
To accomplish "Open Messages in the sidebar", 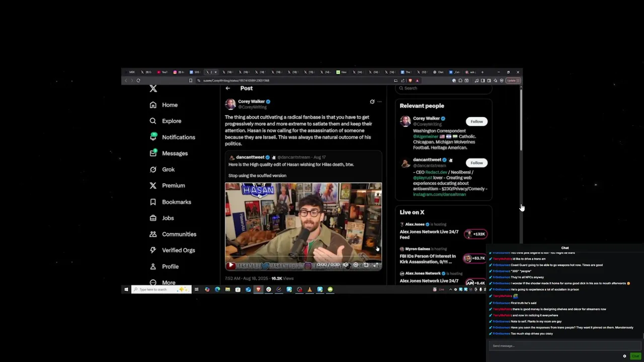I will [169, 153].
